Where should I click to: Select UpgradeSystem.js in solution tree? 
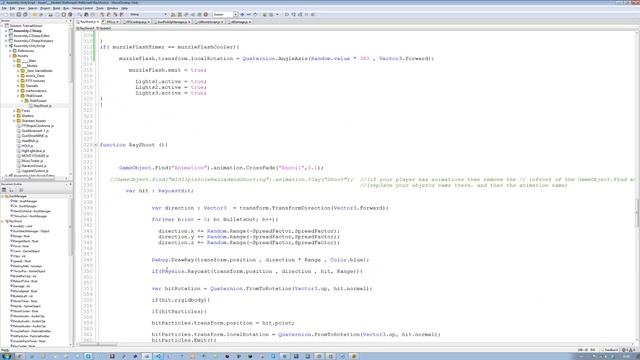(x=35, y=171)
